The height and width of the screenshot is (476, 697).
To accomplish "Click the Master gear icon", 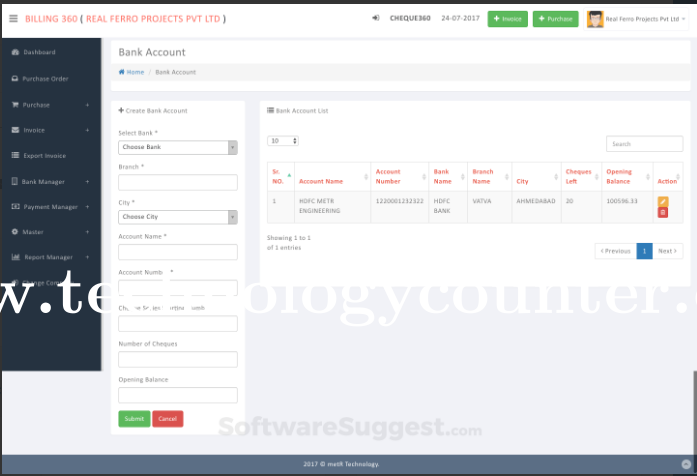I will click(15, 232).
